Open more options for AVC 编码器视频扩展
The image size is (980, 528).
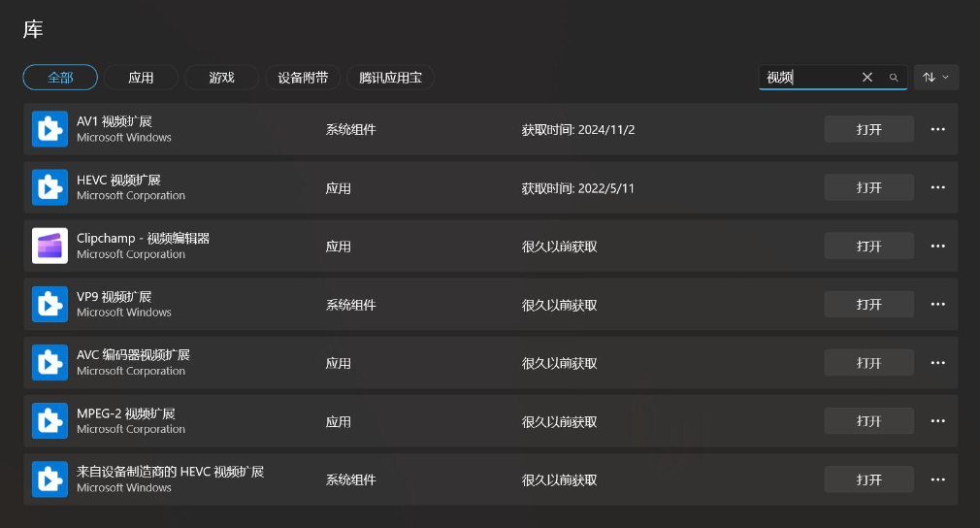click(937, 363)
